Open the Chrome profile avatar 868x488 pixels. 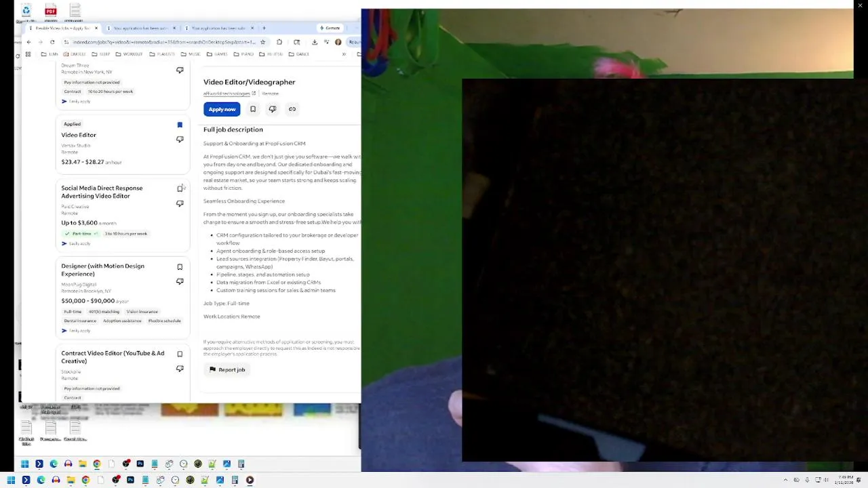click(338, 42)
